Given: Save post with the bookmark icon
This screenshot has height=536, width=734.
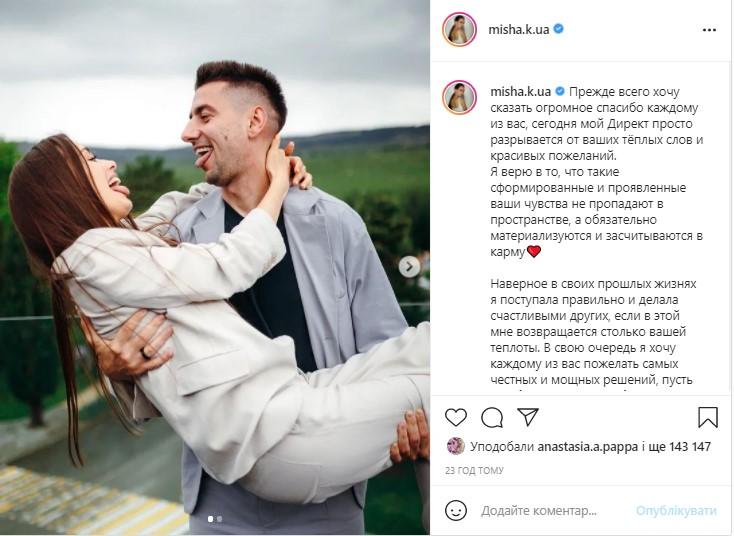Looking at the screenshot, I should click(708, 417).
